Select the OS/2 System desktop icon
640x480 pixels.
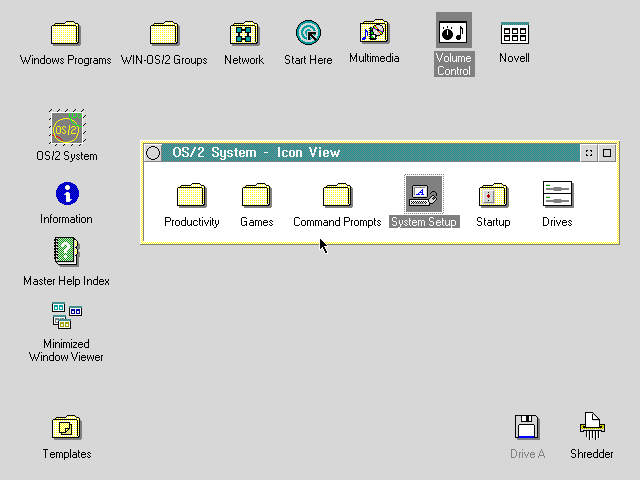pyautogui.click(x=67, y=127)
